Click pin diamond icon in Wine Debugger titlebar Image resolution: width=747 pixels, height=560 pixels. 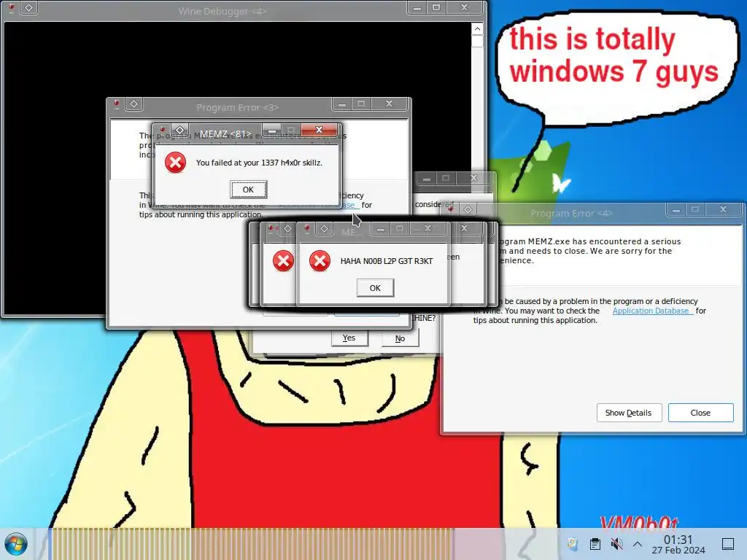coord(29,7)
